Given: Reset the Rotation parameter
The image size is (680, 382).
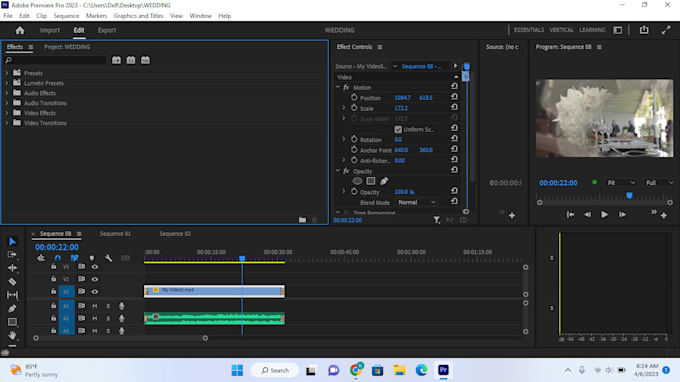Looking at the screenshot, I should (454, 139).
